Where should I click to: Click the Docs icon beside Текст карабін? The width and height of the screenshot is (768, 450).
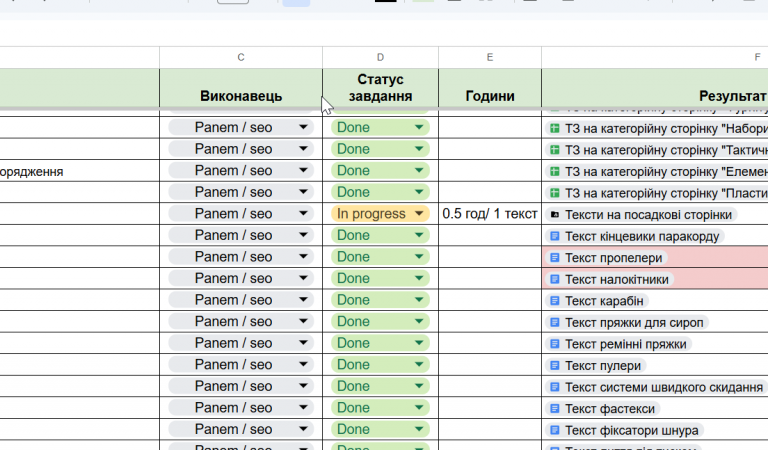click(554, 301)
